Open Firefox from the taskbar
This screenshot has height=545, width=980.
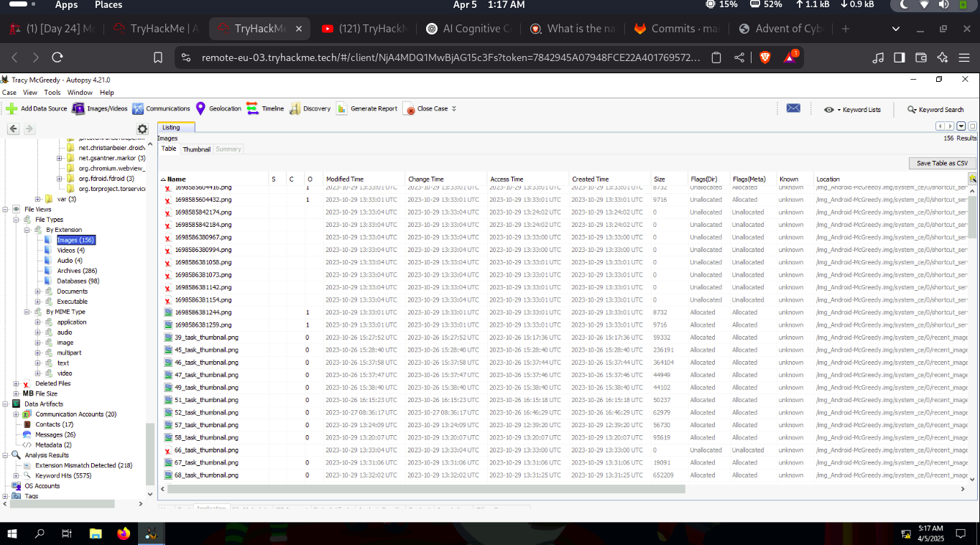pos(124,534)
